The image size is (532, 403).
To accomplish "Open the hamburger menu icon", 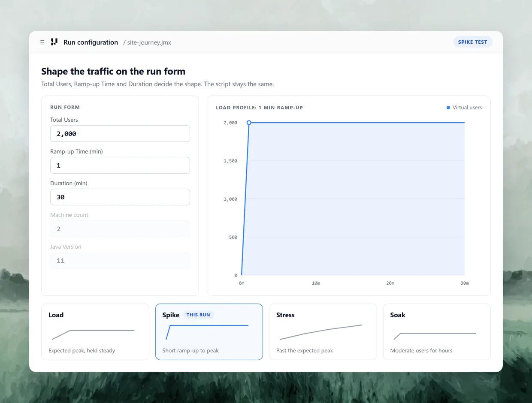I will [x=42, y=42].
